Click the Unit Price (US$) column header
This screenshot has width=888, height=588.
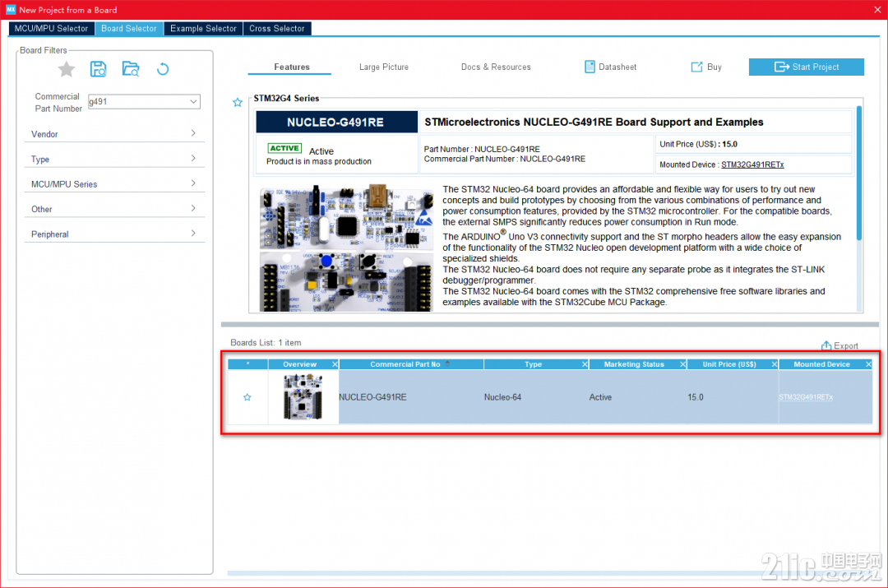tap(729, 364)
